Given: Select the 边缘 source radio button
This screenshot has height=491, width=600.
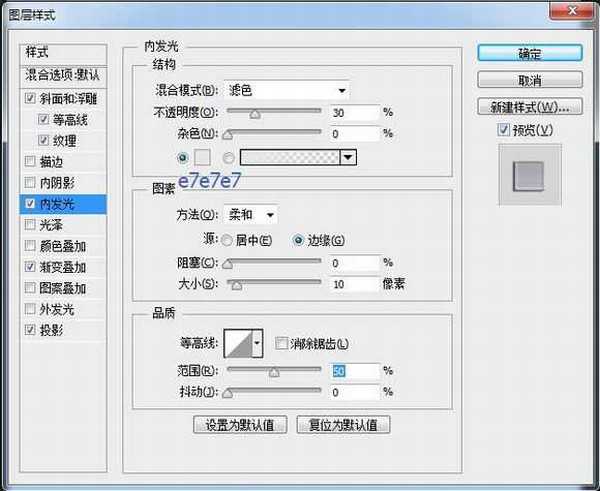Looking at the screenshot, I should coord(298,240).
